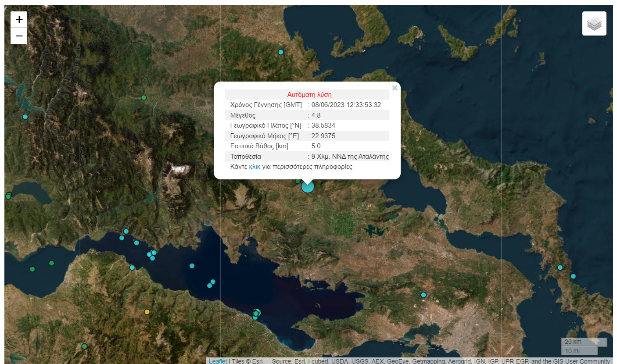The height and width of the screenshot is (364, 617).
Task: Select small green marker beside large epicenter circle
Action: (x=298, y=181)
